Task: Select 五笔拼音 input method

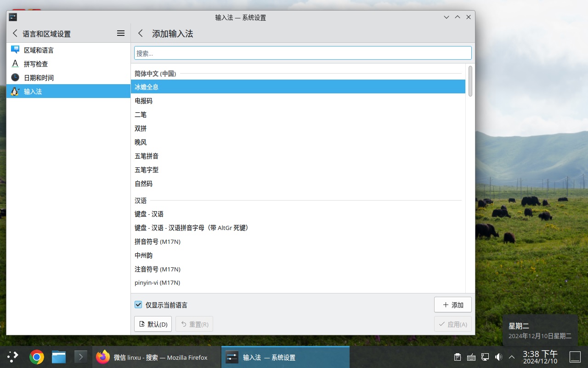Action: (x=298, y=155)
